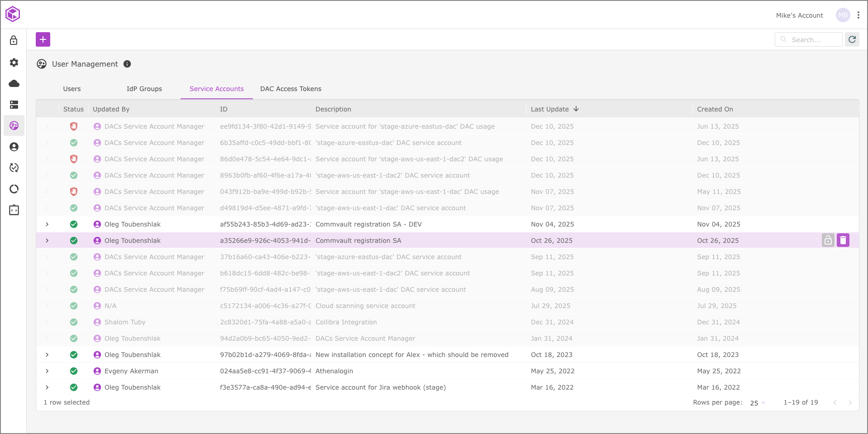The width and height of the screenshot is (868, 434).
Task: Click the purple plus add button
Action: tap(43, 39)
